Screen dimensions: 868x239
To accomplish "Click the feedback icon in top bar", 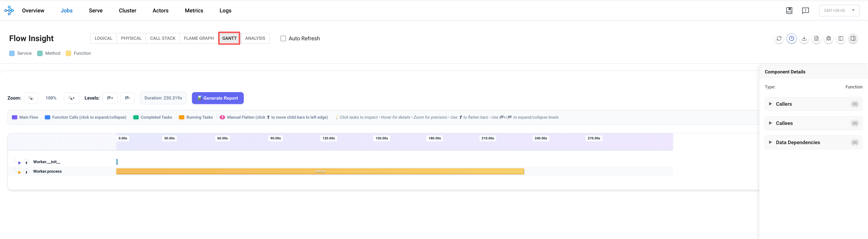I will 805,11.
